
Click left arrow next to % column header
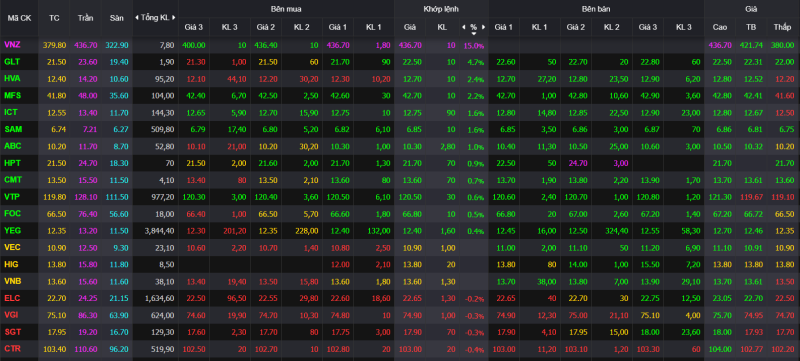[x=464, y=27]
